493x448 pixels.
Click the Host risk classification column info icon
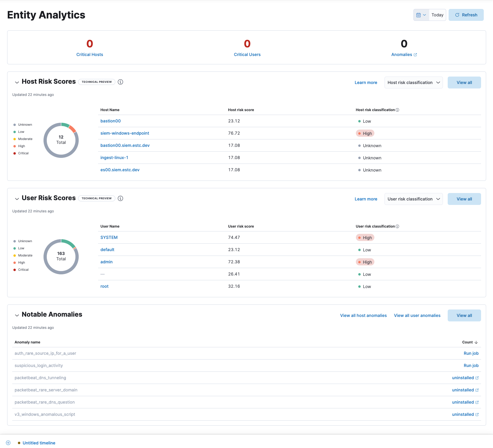pos(398,110)
